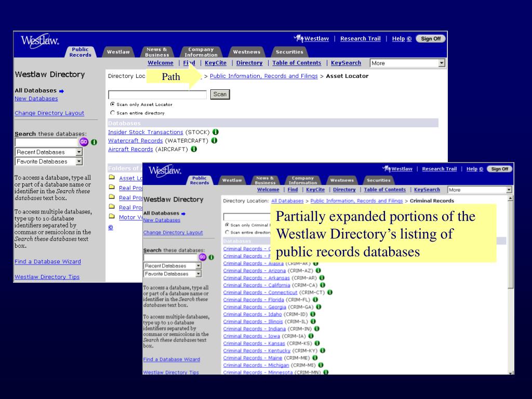Screen dimensions: 532x399
Task: Open Motor Vehicle folder icon
Action: (x=112, y=217)
